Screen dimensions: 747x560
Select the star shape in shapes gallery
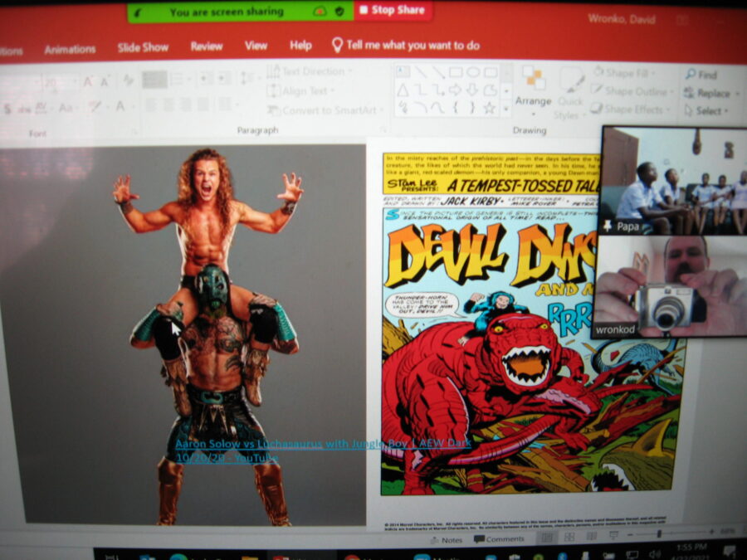pos(489,108)
